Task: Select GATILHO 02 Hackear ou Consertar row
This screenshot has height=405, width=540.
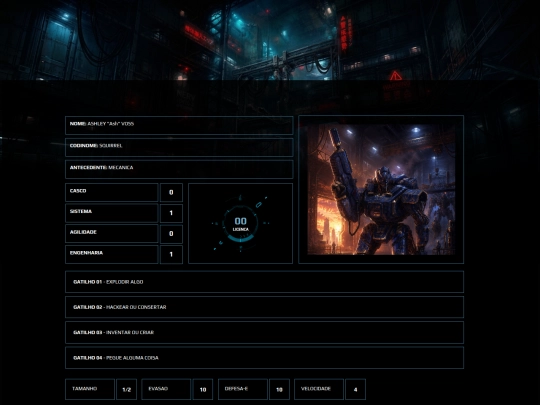Action: coord(264,307)
